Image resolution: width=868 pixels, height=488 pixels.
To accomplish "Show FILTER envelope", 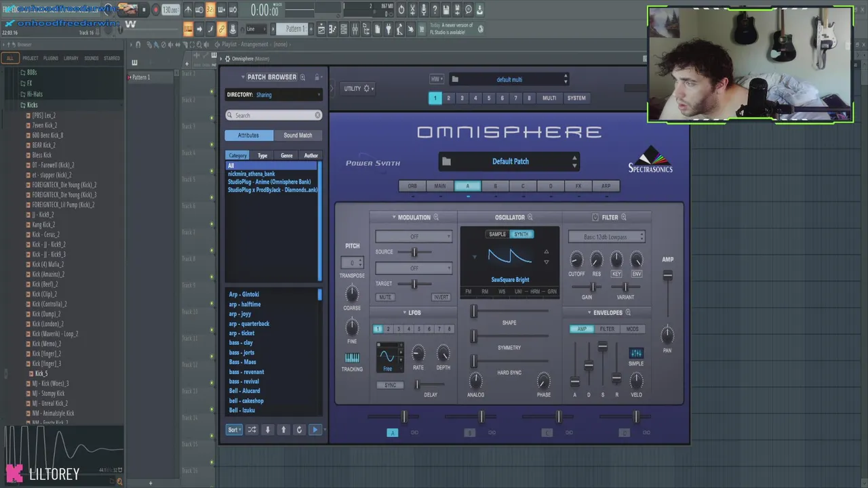I will 607,329.
